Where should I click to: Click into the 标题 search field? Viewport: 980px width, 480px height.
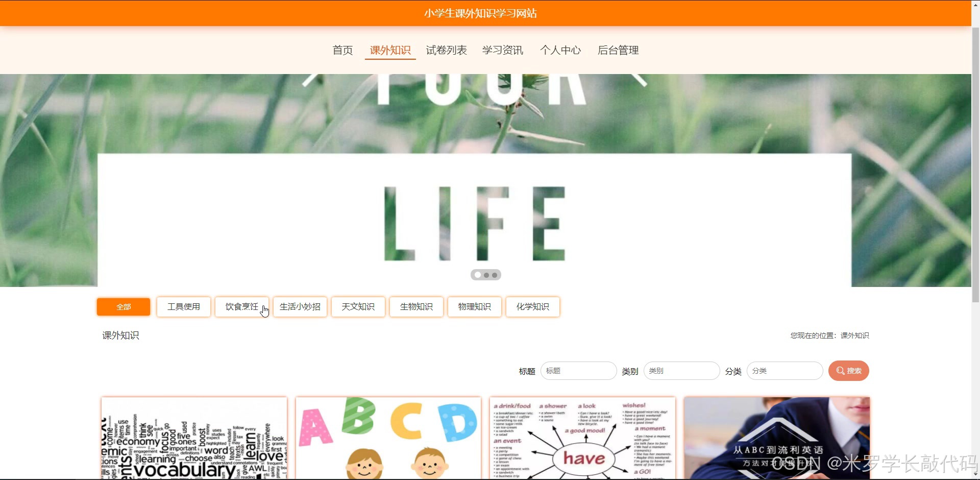(x=578, y=371)
